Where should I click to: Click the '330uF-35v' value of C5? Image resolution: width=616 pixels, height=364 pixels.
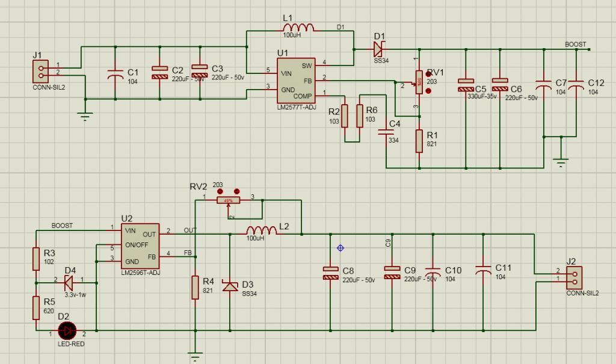click(x=482, y=97)
